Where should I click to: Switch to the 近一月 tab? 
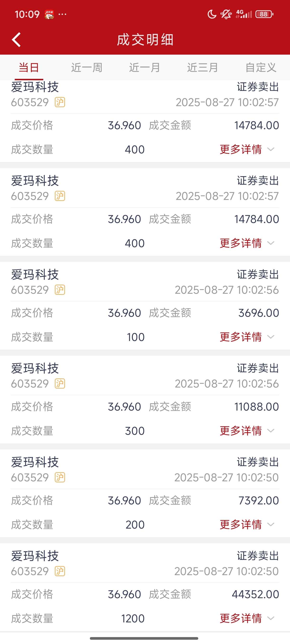[145, 67]
